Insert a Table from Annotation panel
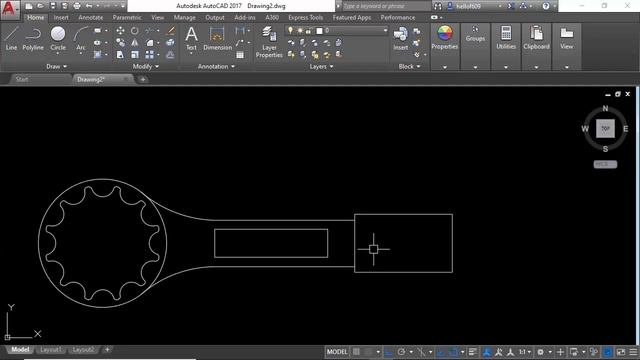 tap(240, 54)
